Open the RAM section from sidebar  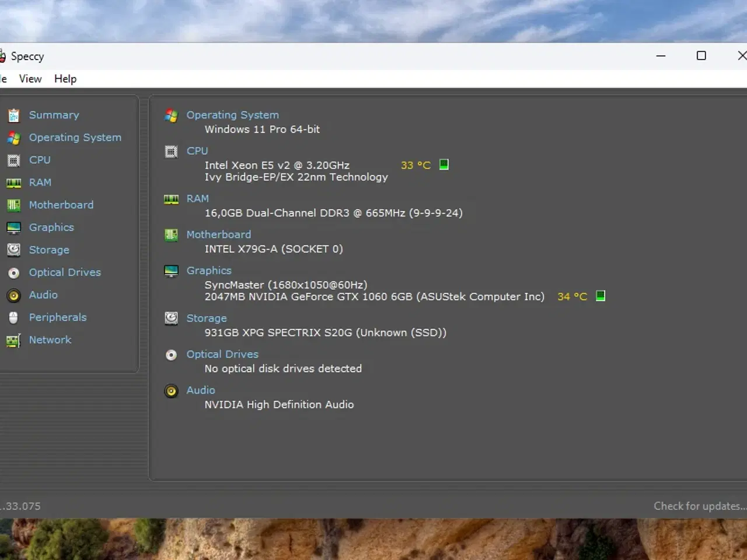[40, 183]
